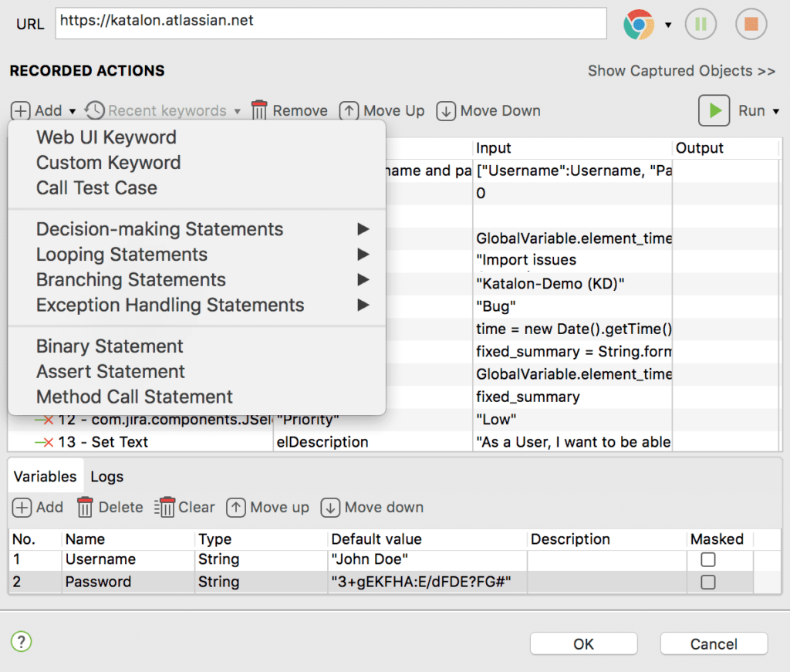
Task: Edit the URL input field
Action: [x=330, y=24]
